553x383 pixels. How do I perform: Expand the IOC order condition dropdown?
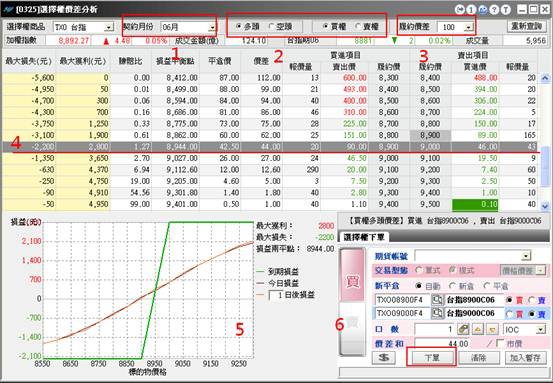click(540, 330)
